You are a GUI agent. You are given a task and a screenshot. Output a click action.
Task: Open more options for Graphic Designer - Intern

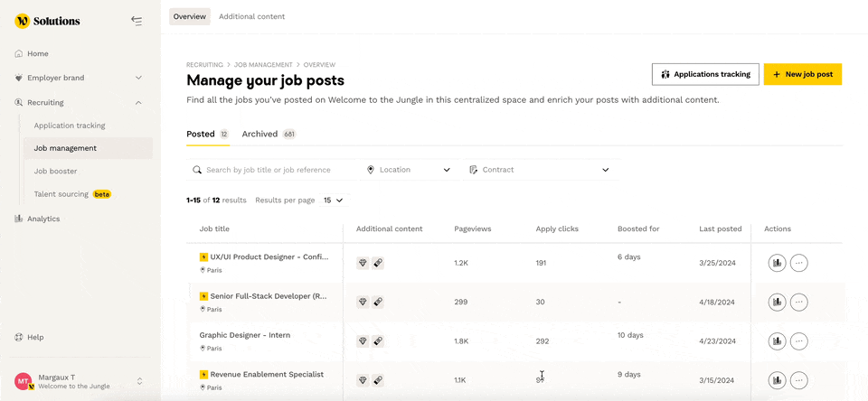(798, 341)
